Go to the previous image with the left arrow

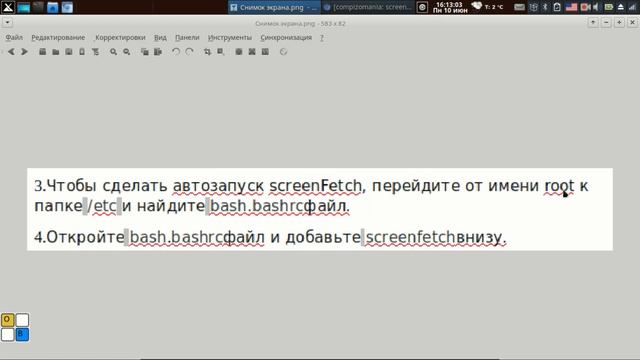(11, 52)
